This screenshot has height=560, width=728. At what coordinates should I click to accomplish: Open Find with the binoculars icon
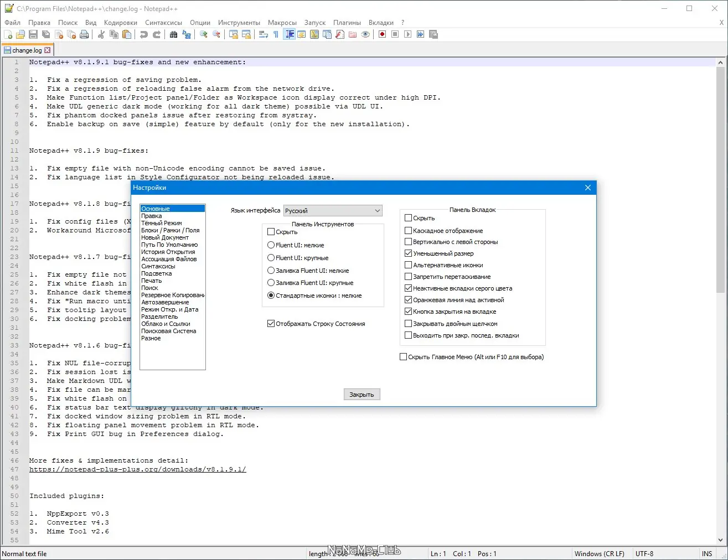point(174,34)
